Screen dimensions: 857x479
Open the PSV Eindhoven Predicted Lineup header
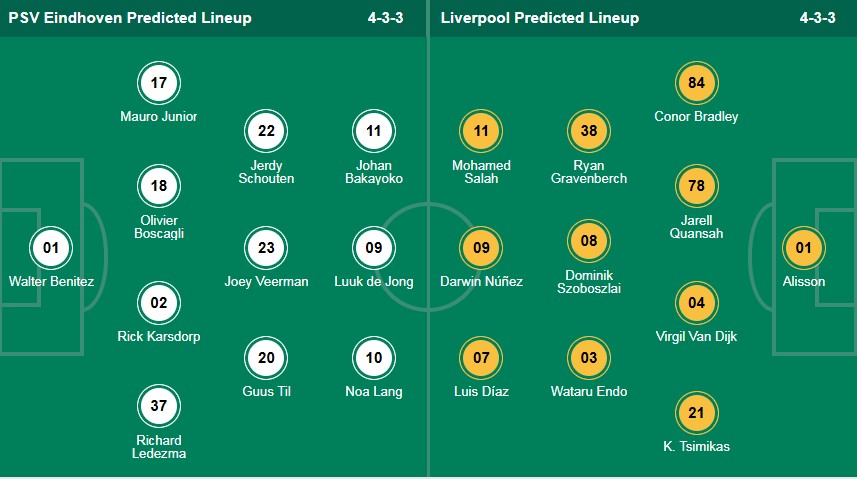click(x=130, y=18)
